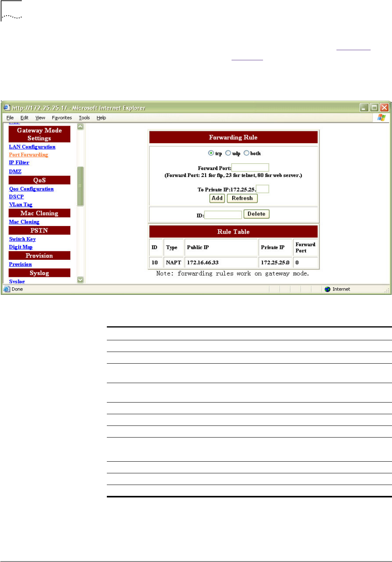392x562 pixels.
Task: Open the Qos Configuration link
Action: [x=31, y=189]
